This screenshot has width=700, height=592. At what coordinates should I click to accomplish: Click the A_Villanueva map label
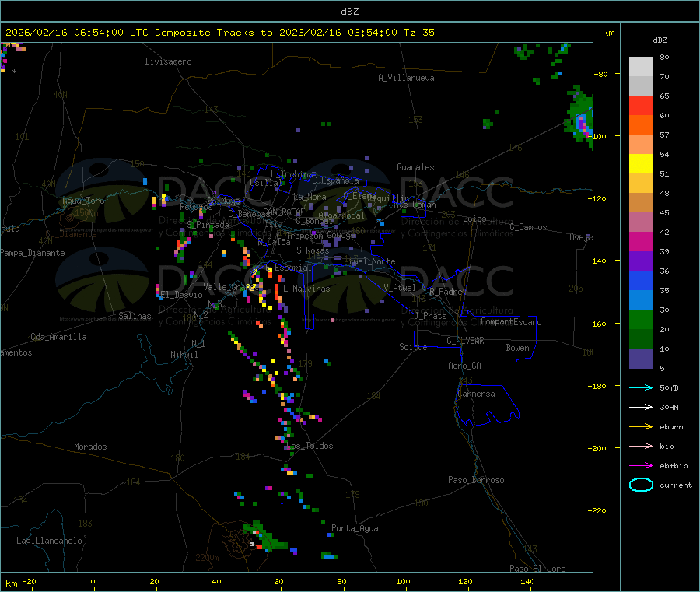click(x=406, y=78)
